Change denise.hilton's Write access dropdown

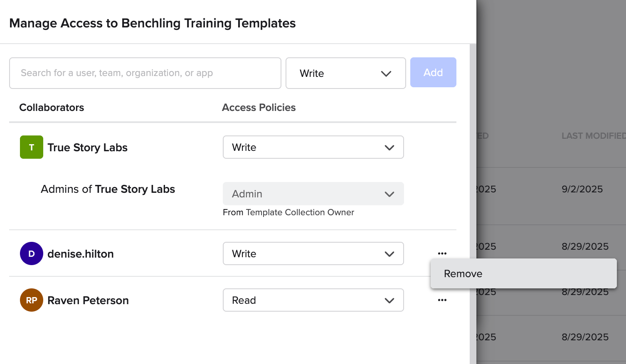(313, 253)
